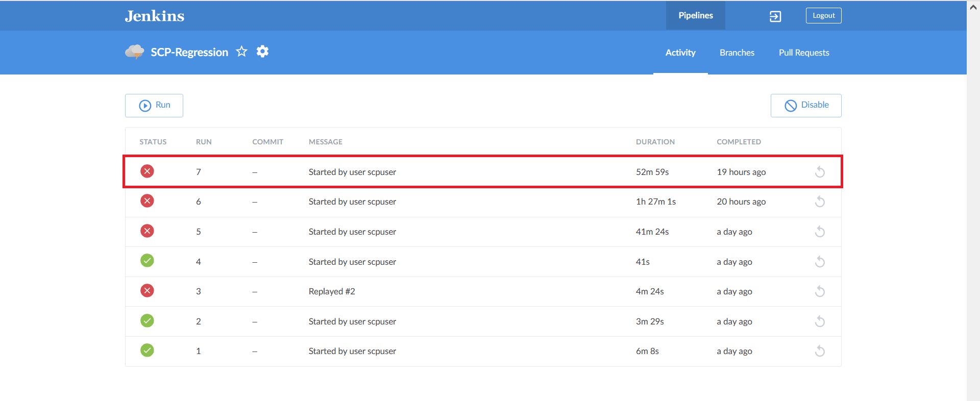Click the go-to-classic exit arrow icon

[775, 16]
